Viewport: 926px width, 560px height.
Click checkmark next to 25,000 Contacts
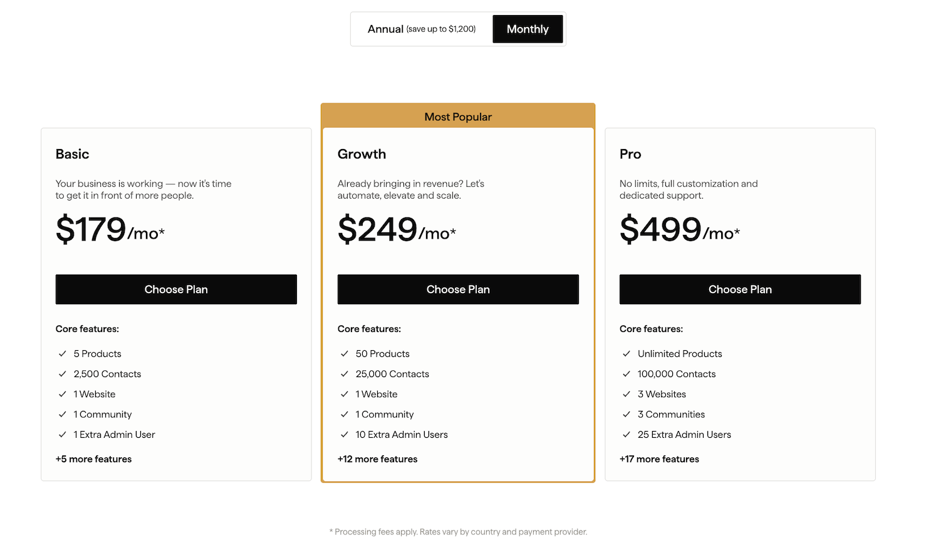345,374
